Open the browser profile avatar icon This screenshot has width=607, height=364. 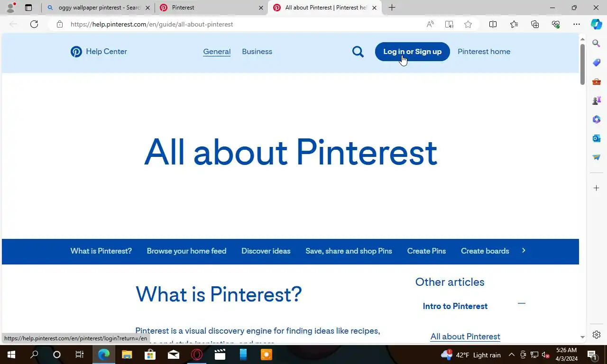tap(10, 8)
